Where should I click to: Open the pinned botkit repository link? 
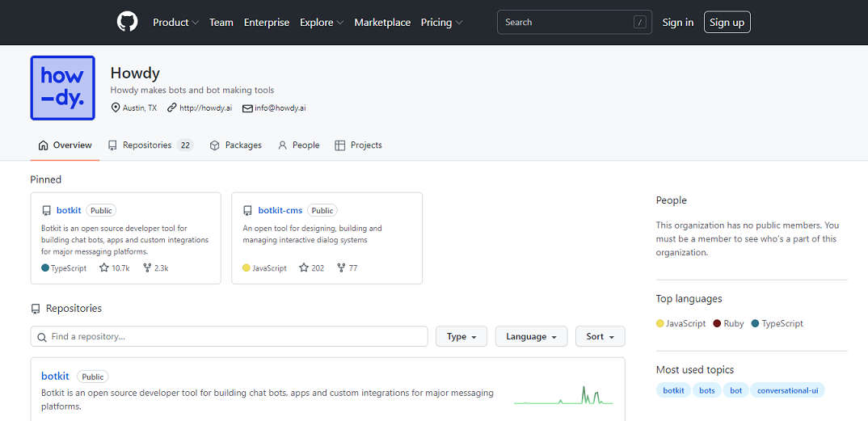[x=69, y=210]
